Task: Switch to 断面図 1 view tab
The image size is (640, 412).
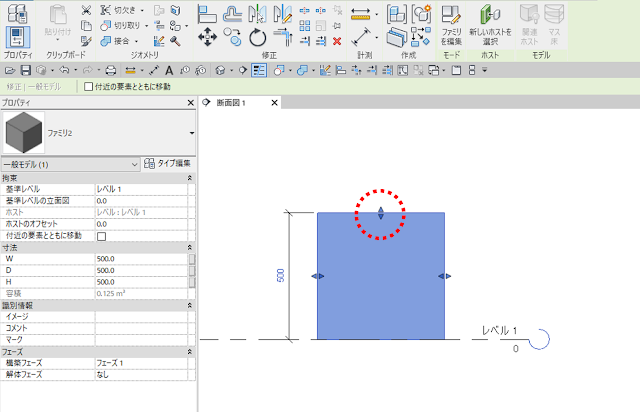Action: click(x=231, y=103)
